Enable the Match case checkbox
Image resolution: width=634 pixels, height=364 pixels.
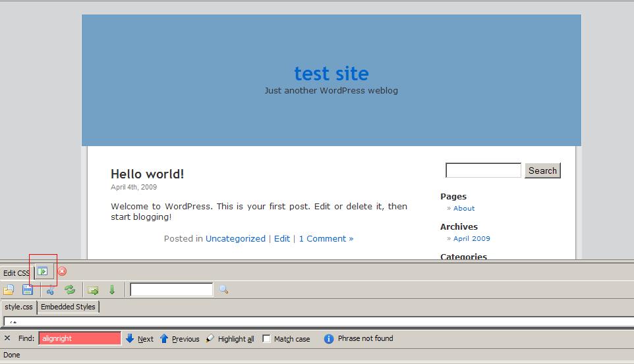(266, 339)
